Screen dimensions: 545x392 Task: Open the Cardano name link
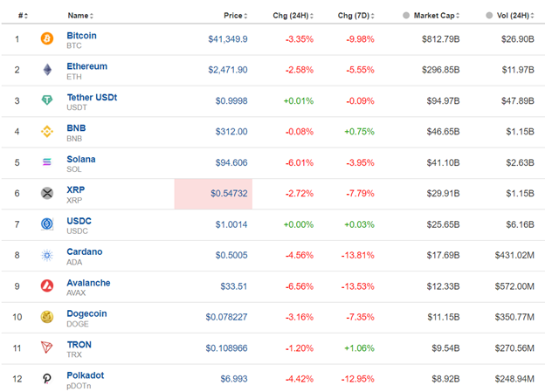point(84,251)
